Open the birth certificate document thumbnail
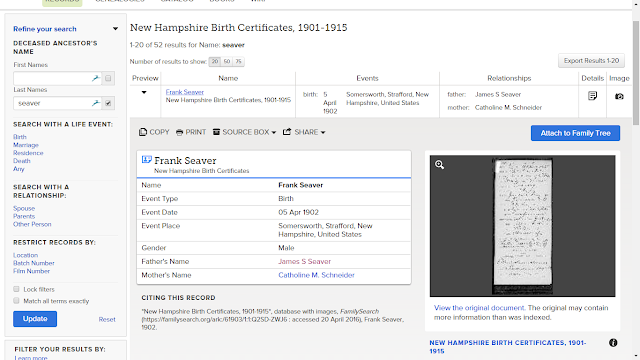640x360 pixels. [522, 226]
